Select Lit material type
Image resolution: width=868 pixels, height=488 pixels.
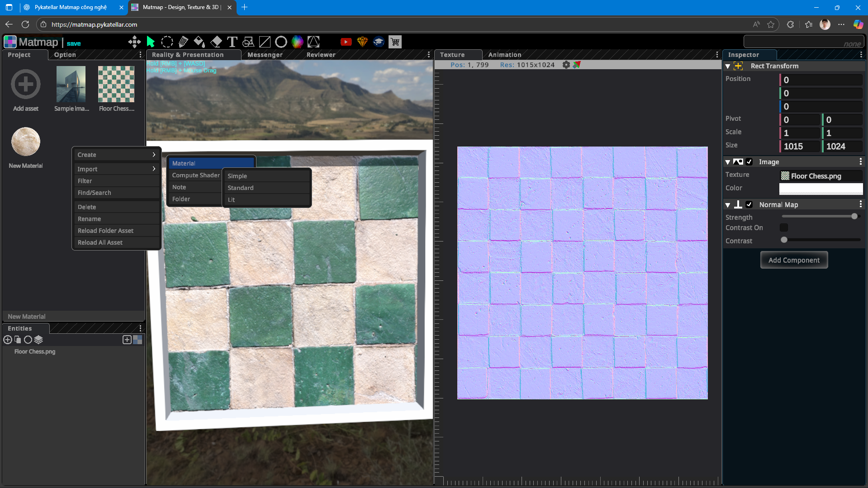click(x=266, y=199)
